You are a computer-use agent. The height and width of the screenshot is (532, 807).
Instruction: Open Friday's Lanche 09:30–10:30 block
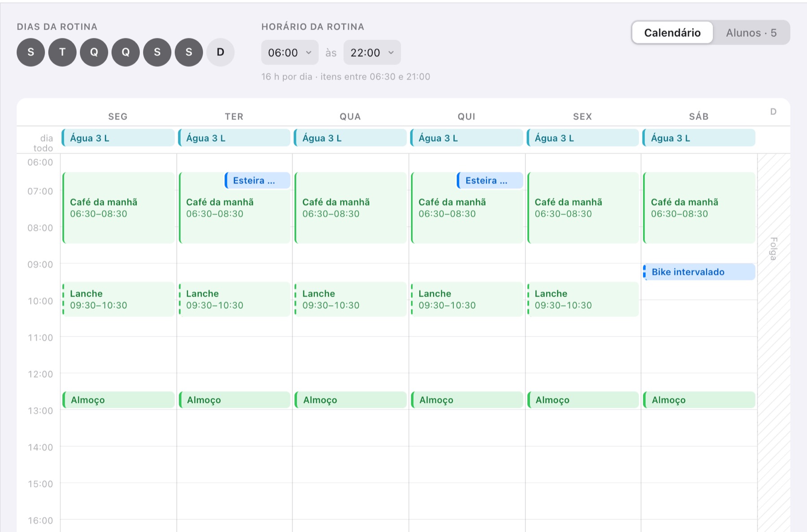point(582,299)
